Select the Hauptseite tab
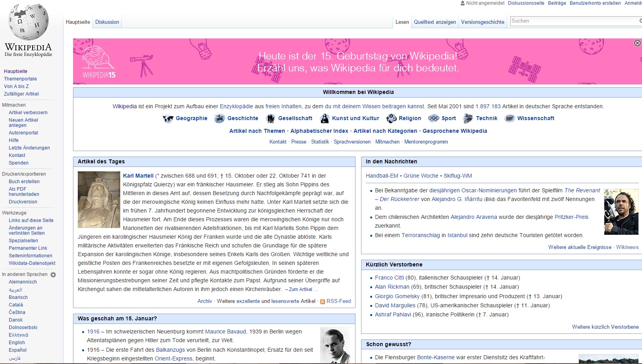Viewport: 642px width, 364px height. [x=78, y=22]
